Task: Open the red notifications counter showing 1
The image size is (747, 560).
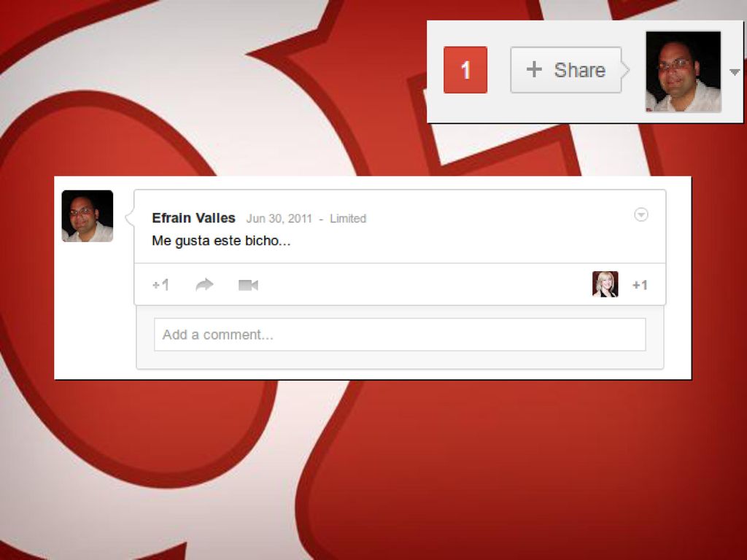Action: coord(465,70)
